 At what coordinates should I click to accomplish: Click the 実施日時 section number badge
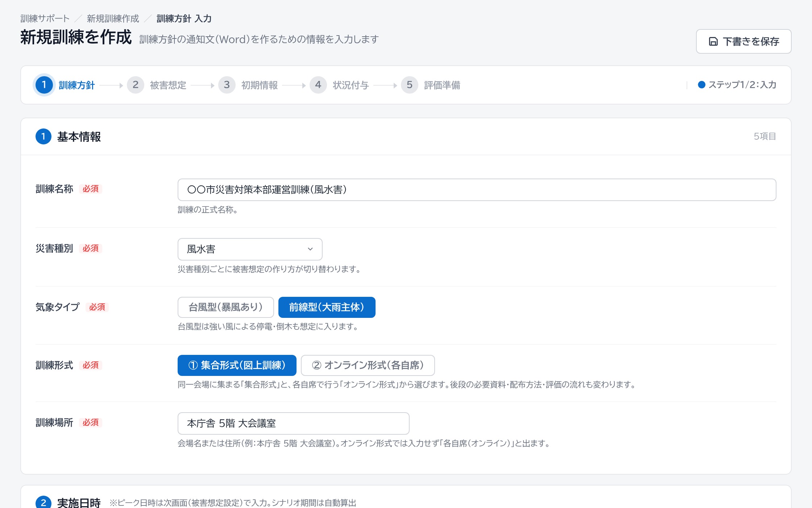43,503
